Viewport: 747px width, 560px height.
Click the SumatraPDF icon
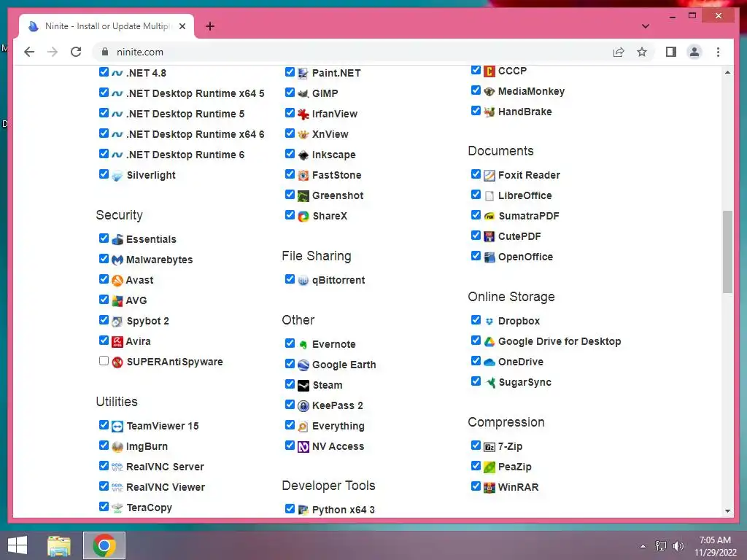(489, 216)
